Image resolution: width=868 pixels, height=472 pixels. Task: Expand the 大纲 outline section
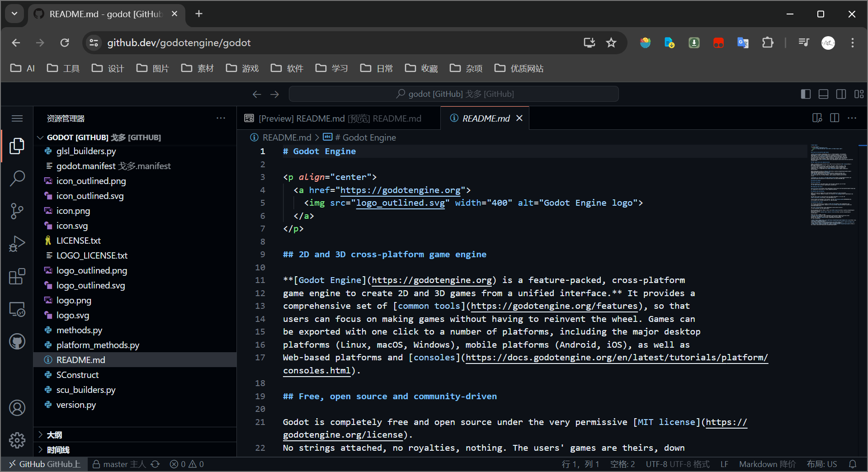coord(136,435)
